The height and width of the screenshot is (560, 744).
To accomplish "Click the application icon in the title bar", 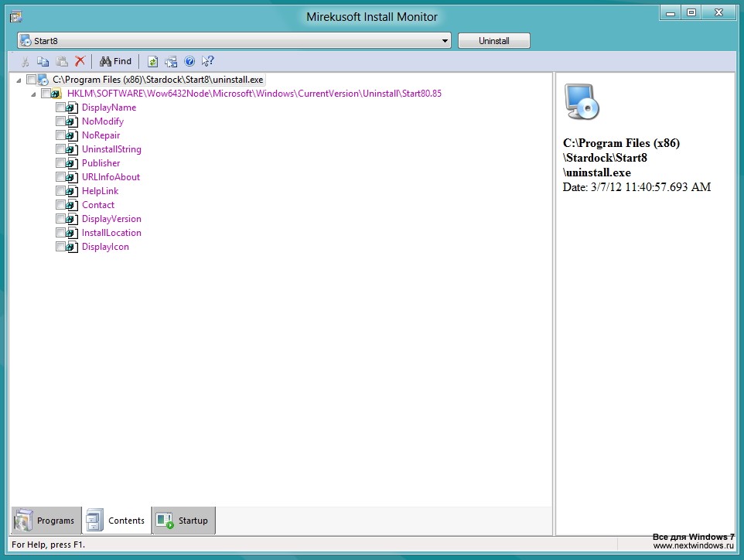I will 16,17.
